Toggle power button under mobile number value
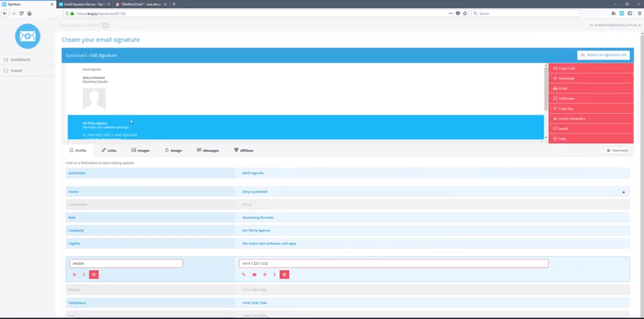Viewport: 644px width, 319px height. tap(284, 275)
